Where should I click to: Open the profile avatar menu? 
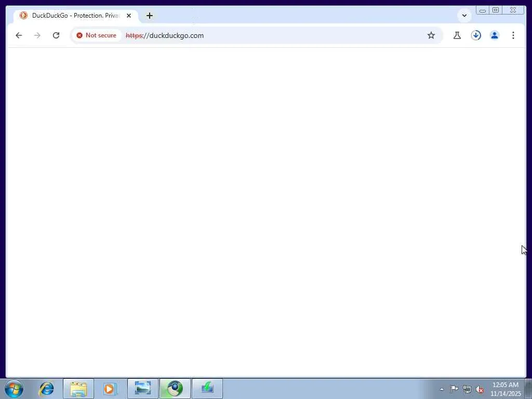(495, 35)
